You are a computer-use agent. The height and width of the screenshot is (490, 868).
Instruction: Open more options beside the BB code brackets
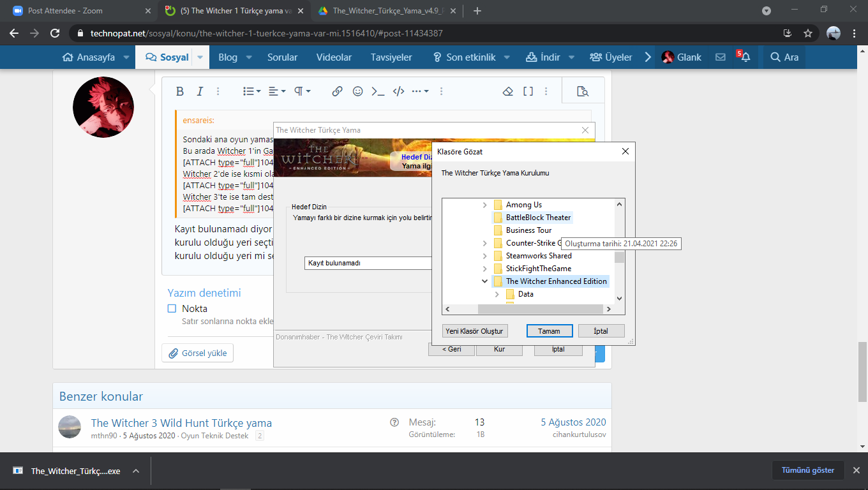coord(546,91)
